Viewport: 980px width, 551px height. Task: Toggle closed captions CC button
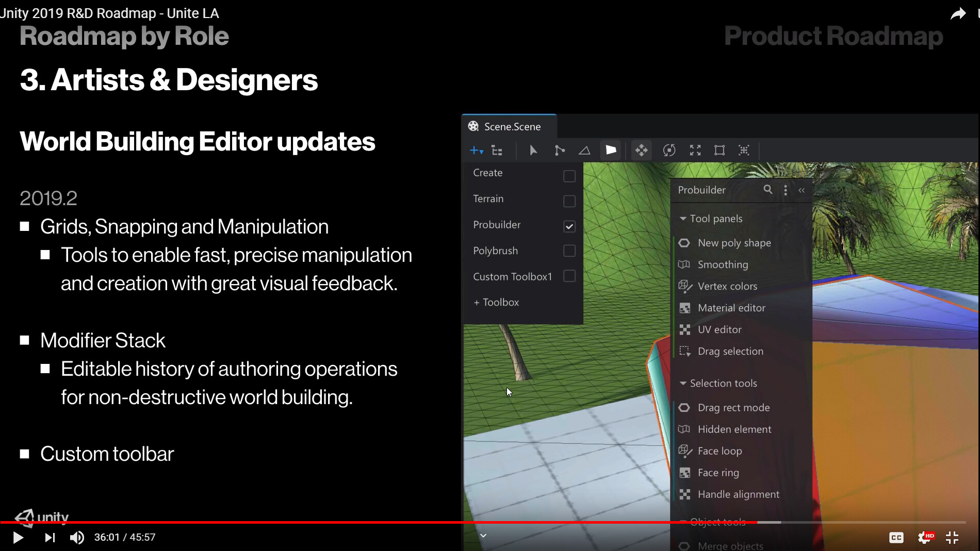tap(896, 538)
